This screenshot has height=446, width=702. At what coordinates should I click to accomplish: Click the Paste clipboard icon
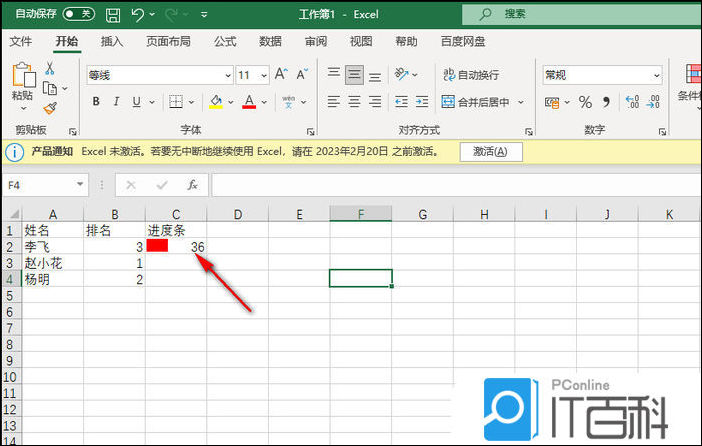(23, 74)
